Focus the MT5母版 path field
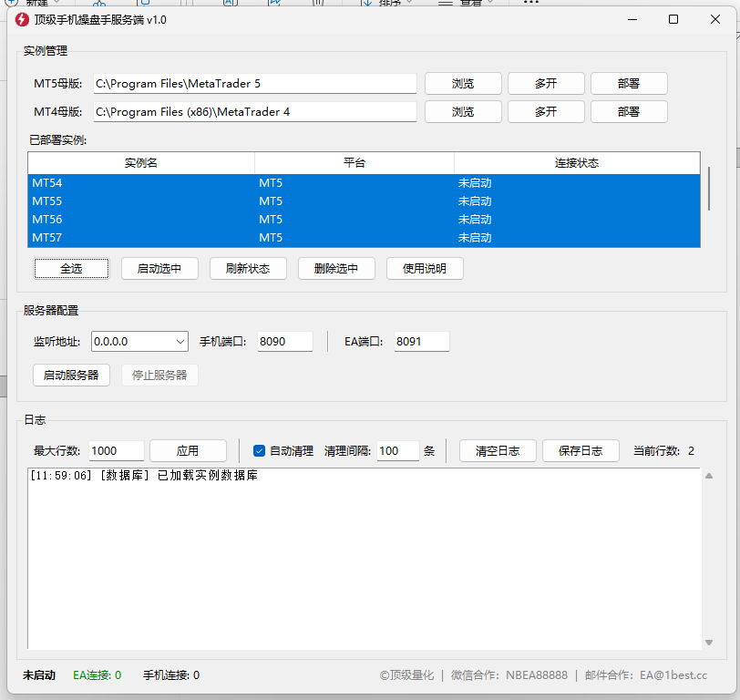Image resolution: width=740 pixels, height=700 pixels. click(255, 84)
